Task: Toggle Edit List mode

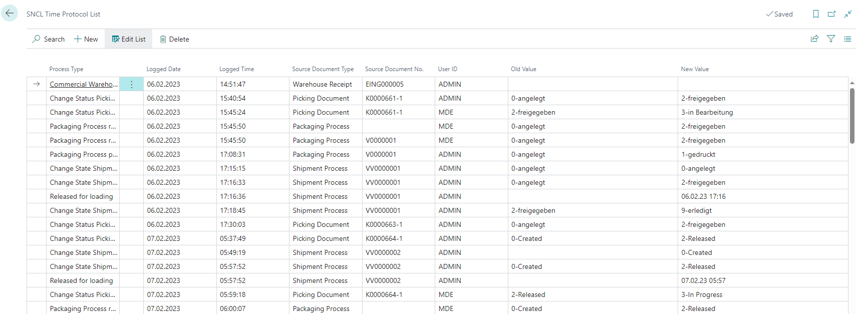Action: click(x=129, y=39)
